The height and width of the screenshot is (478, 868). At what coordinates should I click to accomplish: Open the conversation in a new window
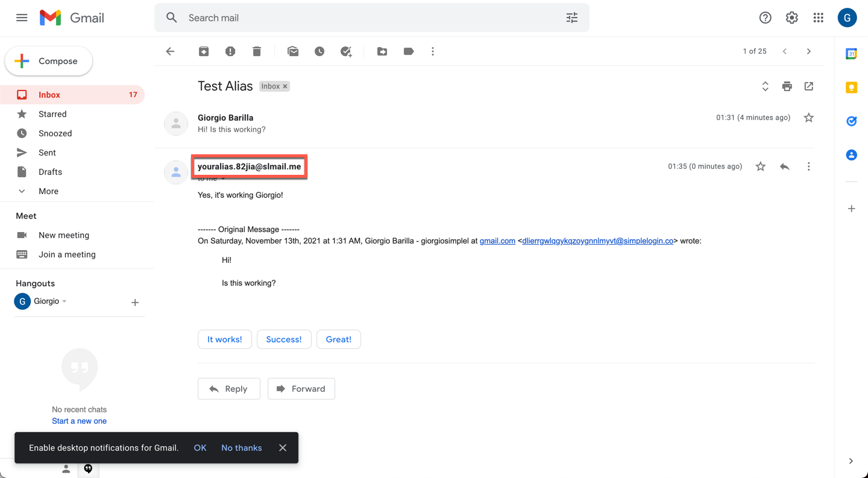click(809, 86)
